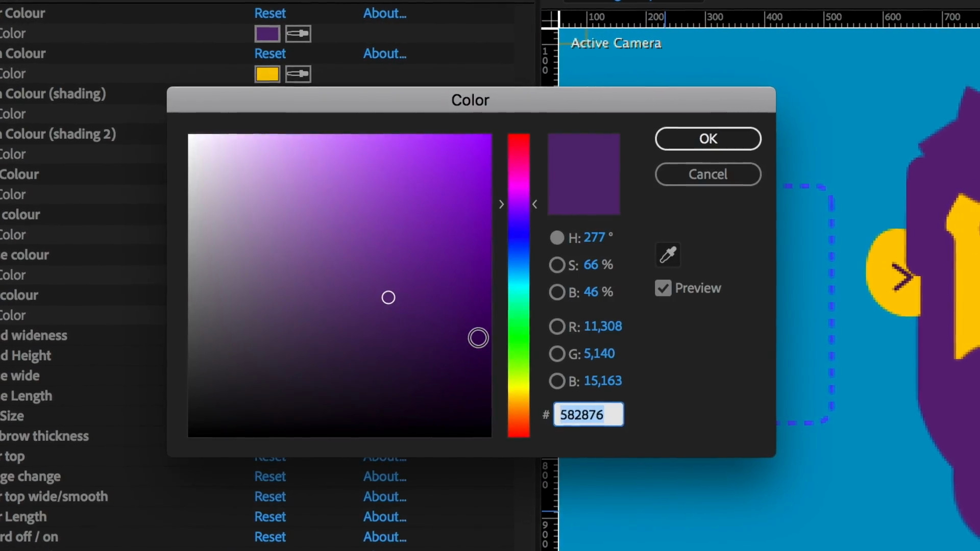This screenshot has height=551, width=980.
Task: Click eyedropper beside the yellow swatch
Action: pyautogui.click(x=298, y=74)
